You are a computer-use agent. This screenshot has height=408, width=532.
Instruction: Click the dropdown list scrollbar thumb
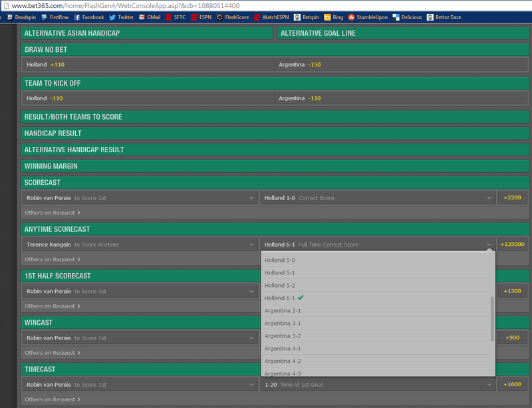click(x=492, y=319)
